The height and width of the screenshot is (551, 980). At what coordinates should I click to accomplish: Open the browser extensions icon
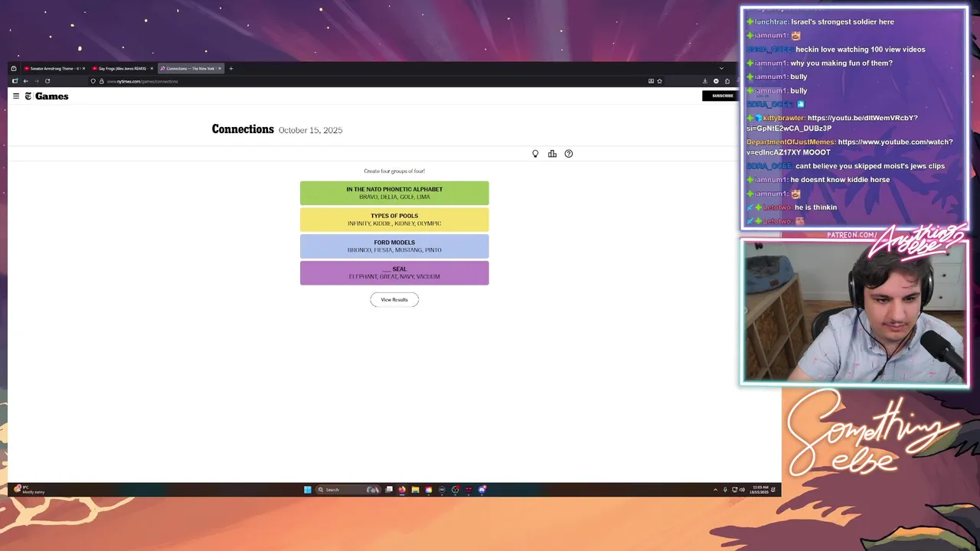click(x=727, y=81)
